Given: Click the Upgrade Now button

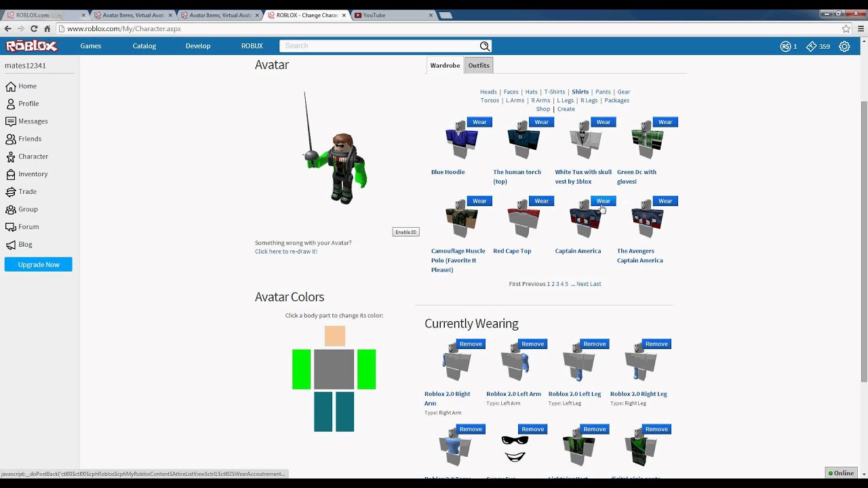Looking at the screenshot, I should point(39,264).
